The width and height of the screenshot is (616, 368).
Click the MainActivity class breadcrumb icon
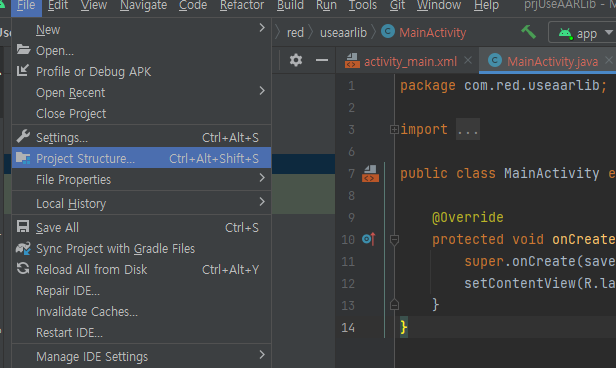click(x=388, y=31)
